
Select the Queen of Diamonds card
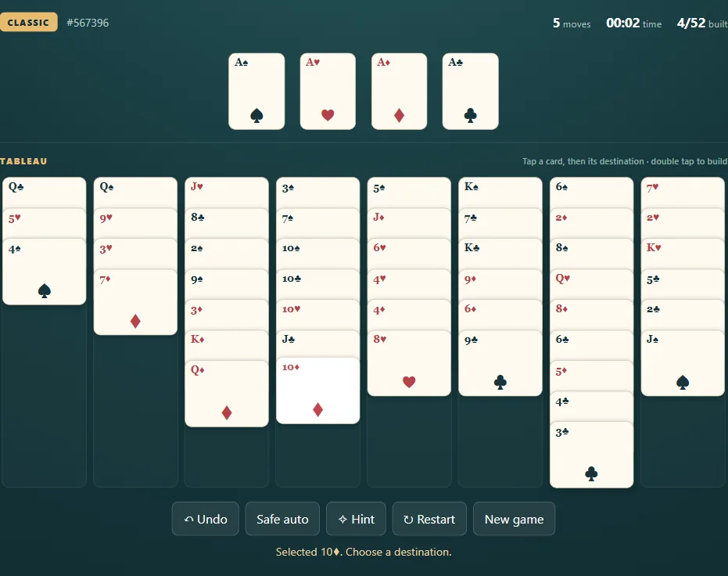click(227, 394)
